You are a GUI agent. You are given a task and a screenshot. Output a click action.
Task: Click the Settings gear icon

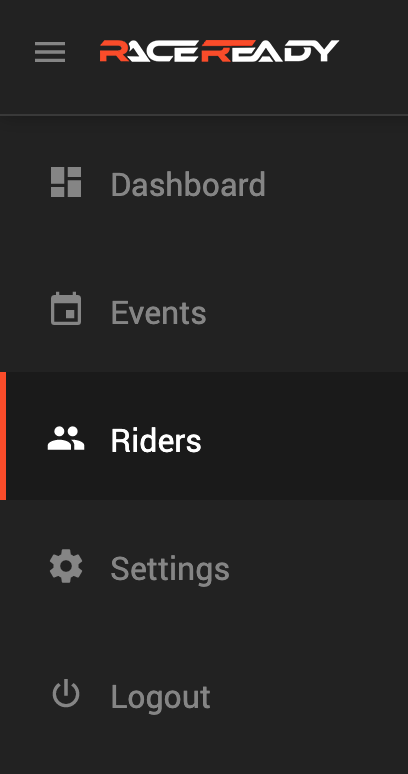66,566
